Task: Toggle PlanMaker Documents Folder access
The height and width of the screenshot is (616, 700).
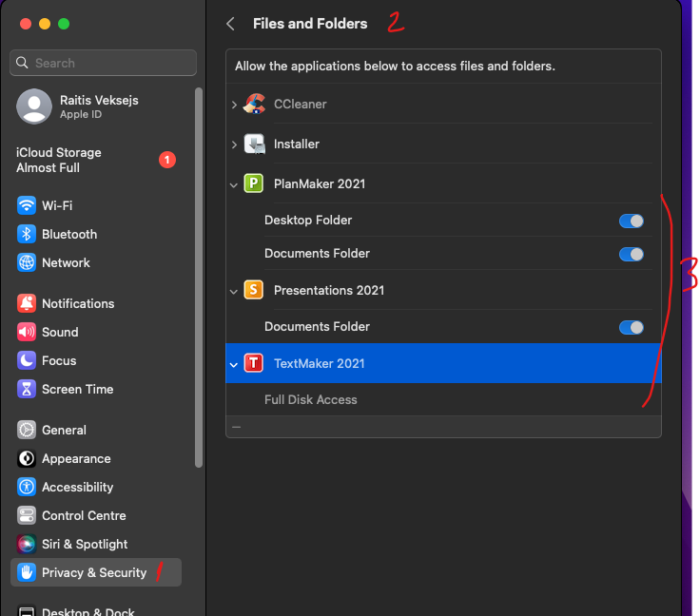Action: coord(631,254)
